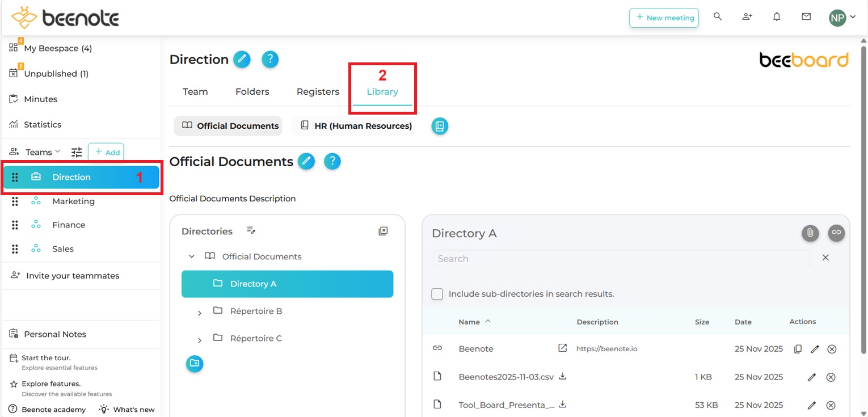Enable Include sub-directories in search results
The width and height of the screenshot is (868, 417).
pyautogui.click(x=437, y=294)
